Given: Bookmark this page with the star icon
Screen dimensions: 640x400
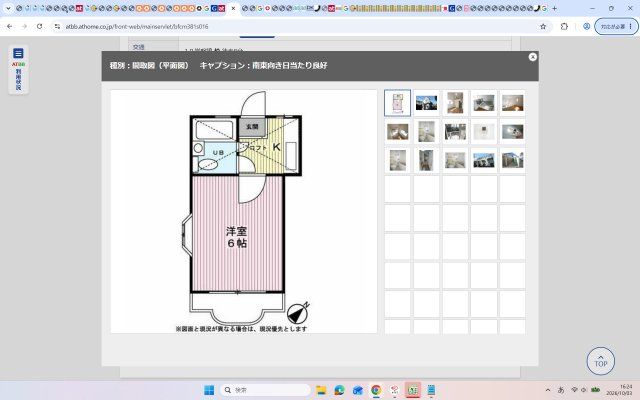Looking at the screenshot, I should pyautogui.click(x=543, y=27).
